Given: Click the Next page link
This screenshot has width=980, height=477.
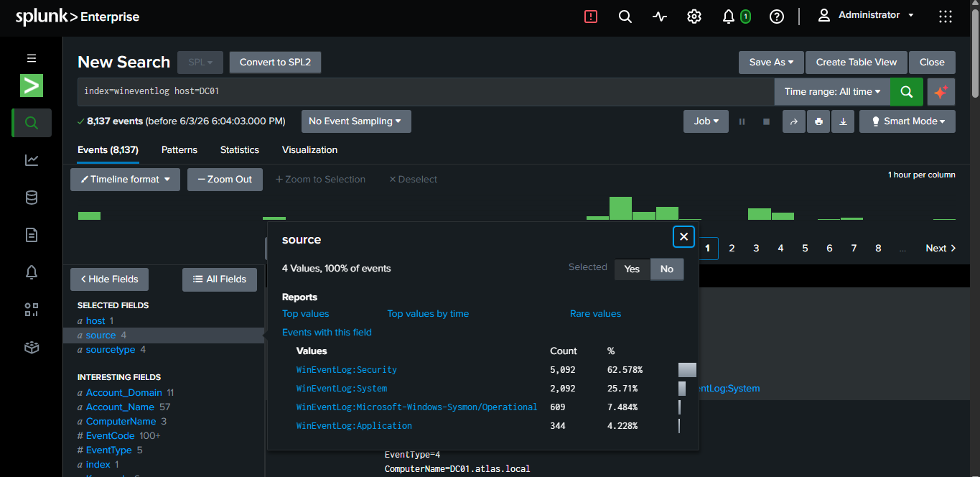Looking at the screenshot, I should pos(941,248).
